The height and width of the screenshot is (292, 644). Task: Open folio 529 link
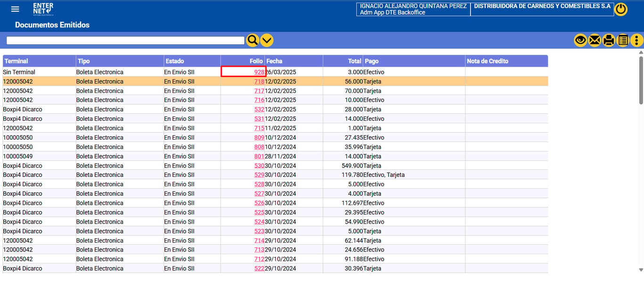pos(259,175)
